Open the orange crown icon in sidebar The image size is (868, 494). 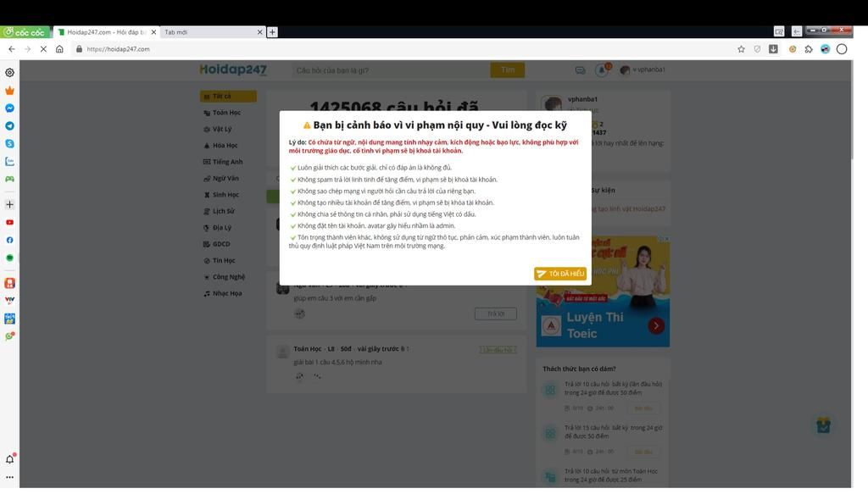[x=9, y=90]
